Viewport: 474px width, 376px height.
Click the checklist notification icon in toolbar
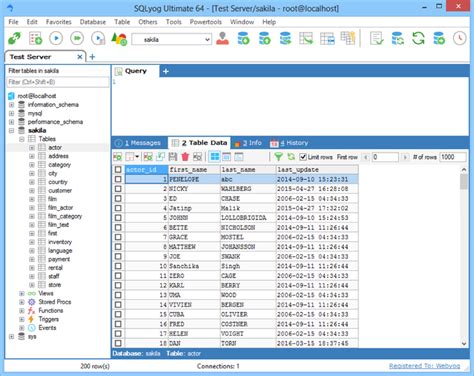coord(377,38)
